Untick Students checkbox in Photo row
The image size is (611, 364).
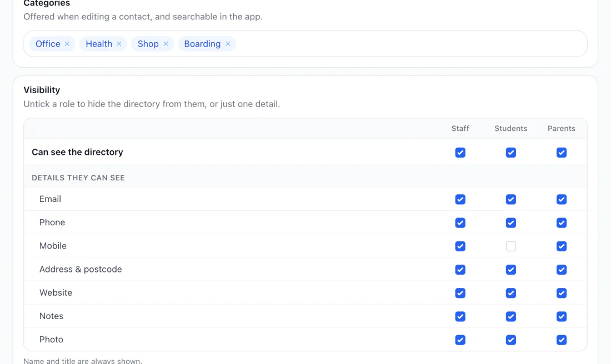pyautogui.click(x=511, y=340)
